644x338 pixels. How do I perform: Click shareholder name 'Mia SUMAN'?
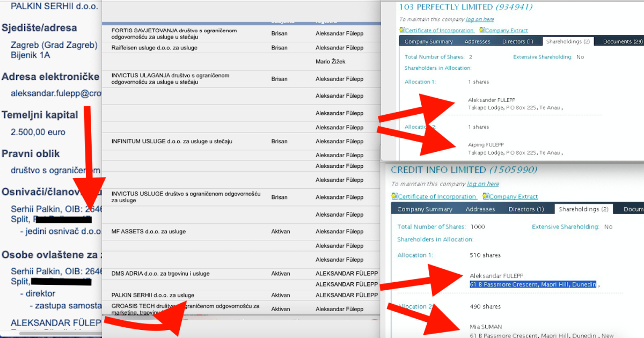[x=485, y=327]
